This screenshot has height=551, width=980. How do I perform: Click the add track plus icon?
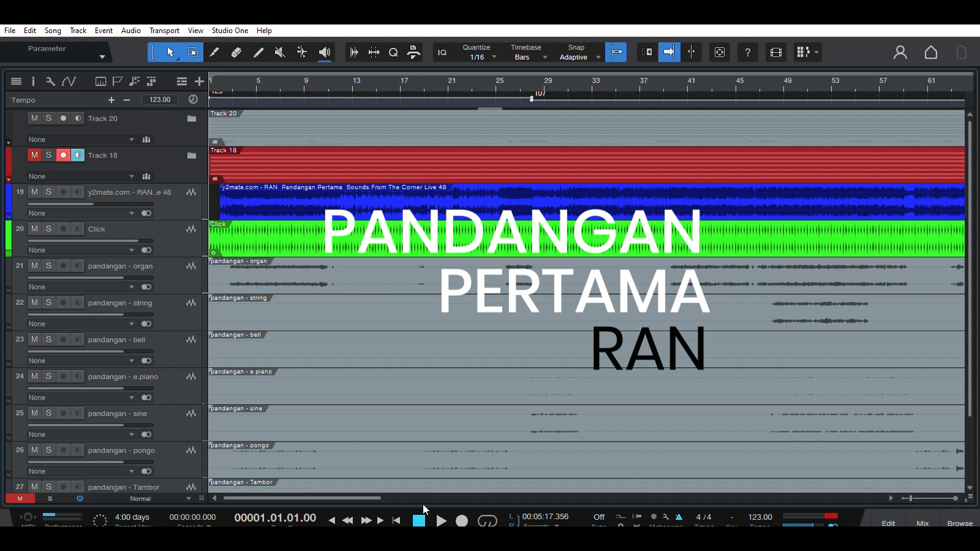pyautogui.click(x=199, y=81)
